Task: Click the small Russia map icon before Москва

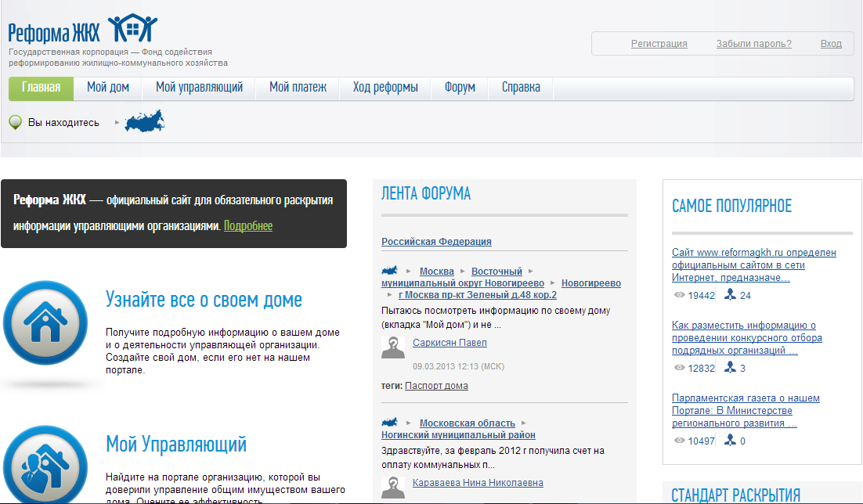Action: click(390, 271)
